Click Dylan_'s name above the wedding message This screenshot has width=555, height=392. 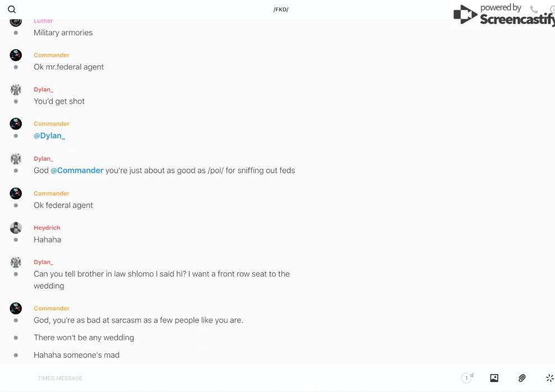43,262
